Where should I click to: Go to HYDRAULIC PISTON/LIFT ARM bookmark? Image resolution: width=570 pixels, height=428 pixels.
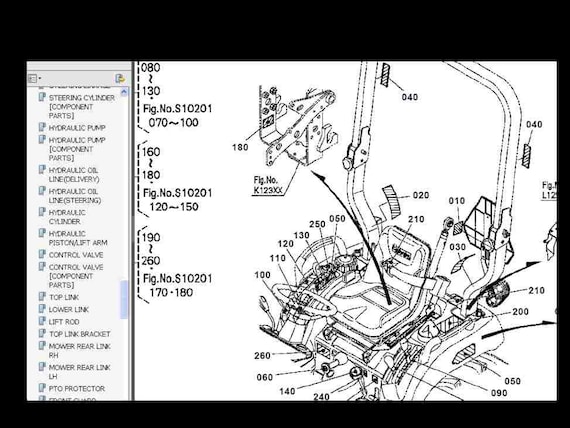pyautogui.click(x=78, y=238)
